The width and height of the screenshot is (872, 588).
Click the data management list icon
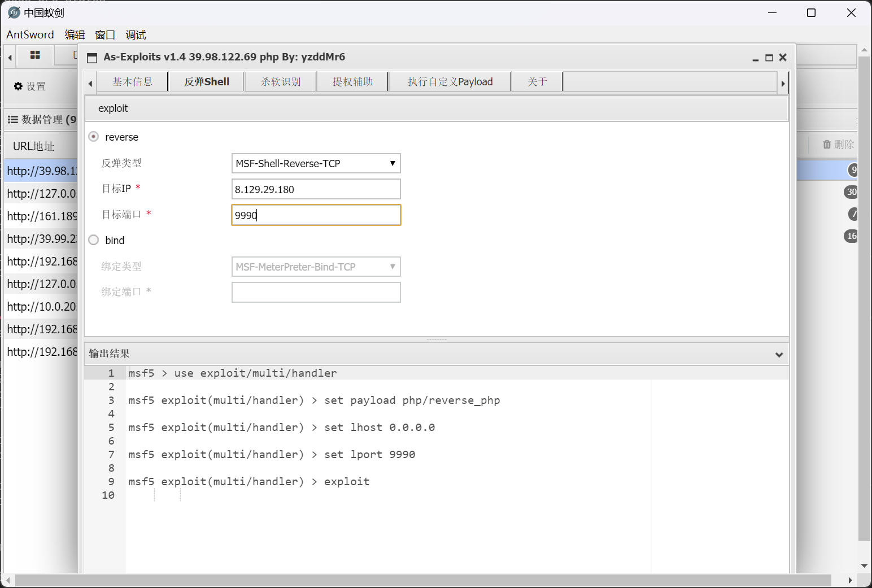[x=12, y=120]
